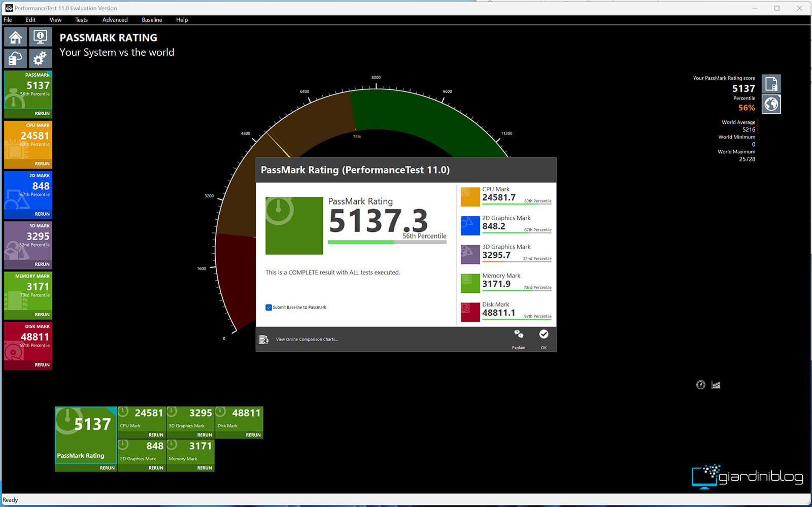The width and height of the screenshot is (812, 507).
Task: Click the Disk Mark red icon in dialog
Action: pos(470,312)
